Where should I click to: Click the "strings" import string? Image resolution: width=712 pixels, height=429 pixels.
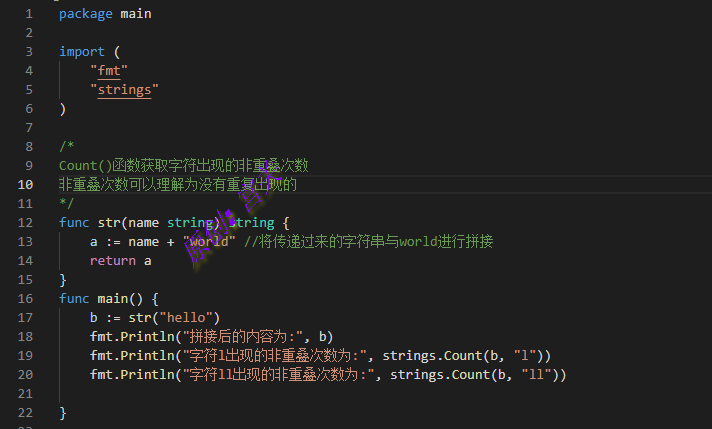(x=125, y=90)
